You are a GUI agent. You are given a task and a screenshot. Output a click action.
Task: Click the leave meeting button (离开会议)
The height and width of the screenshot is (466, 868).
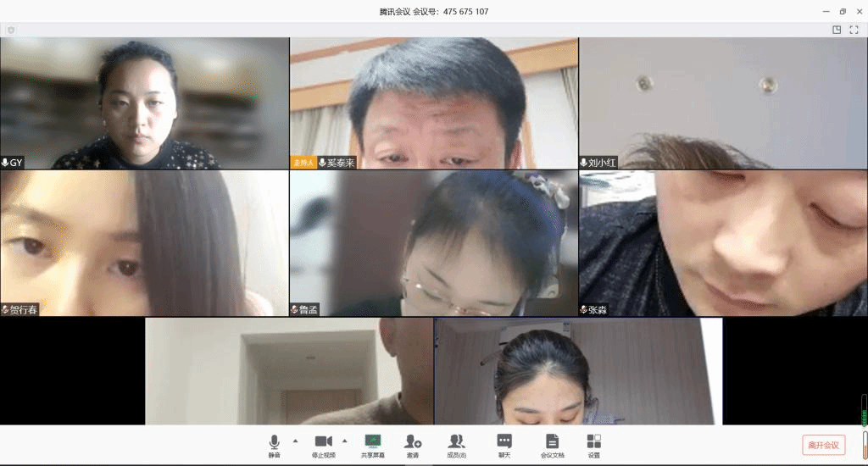point(823,445)
